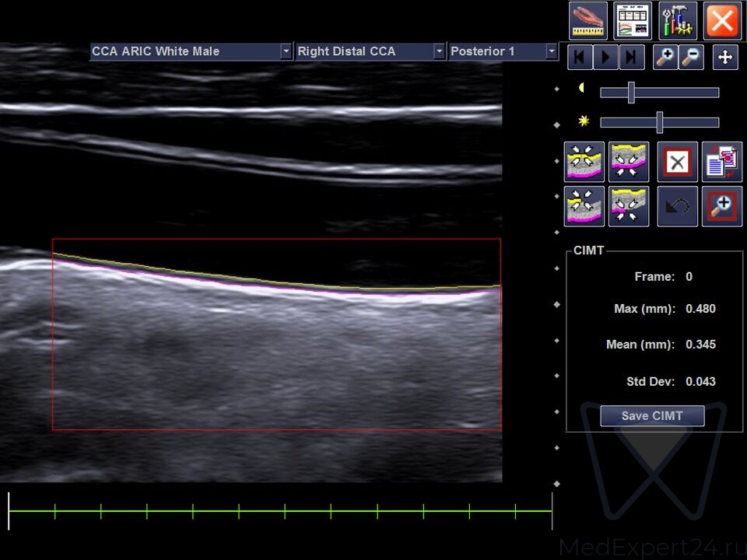
Task: Click the brightness sun slider handle
Action: coord(660,122)
